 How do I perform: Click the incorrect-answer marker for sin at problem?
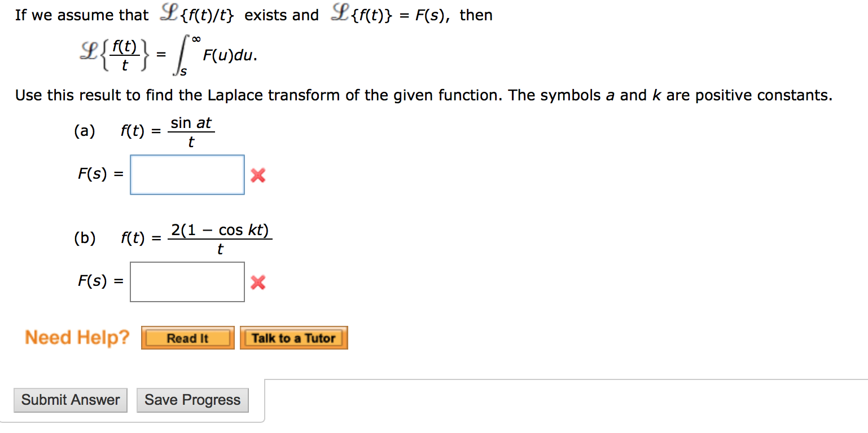point(258,175)
